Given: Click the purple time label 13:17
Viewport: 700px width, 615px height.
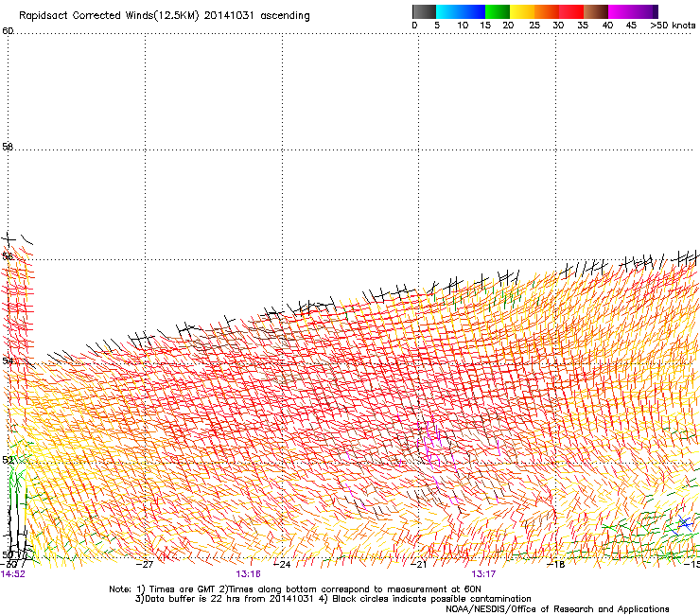Looking at the screenshot, I should (x=483, y=574).
